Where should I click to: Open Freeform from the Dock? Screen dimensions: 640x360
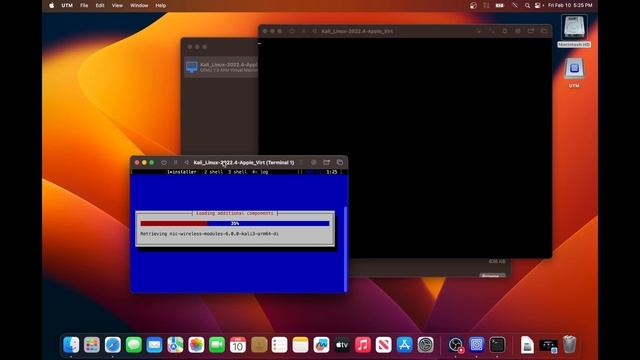coord(321,345)
